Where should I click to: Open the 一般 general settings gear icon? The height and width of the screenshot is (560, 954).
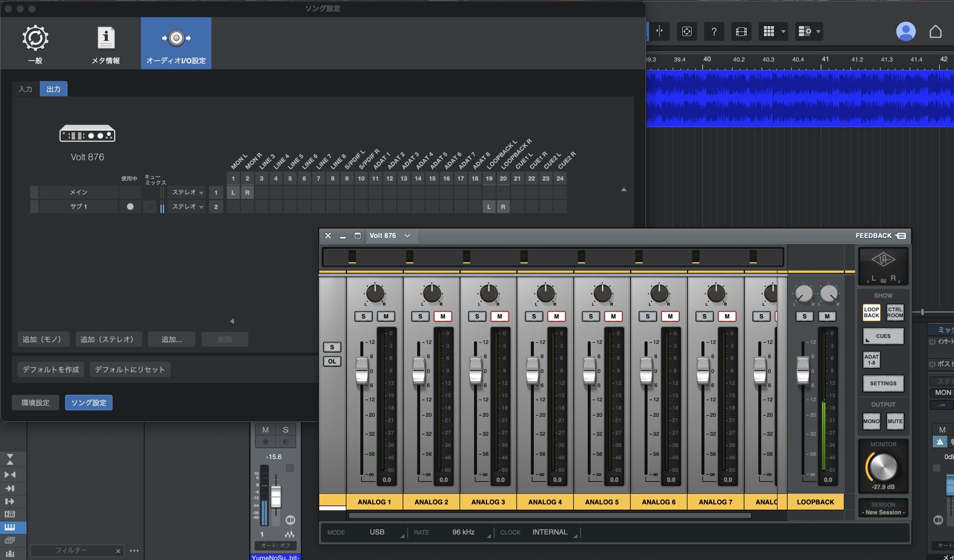point(35,38)
